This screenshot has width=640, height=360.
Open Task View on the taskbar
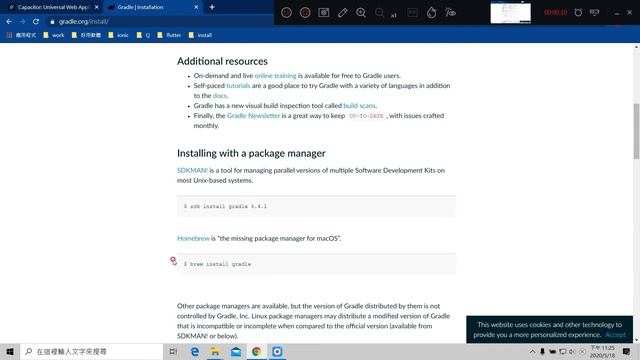click(173, 351)
